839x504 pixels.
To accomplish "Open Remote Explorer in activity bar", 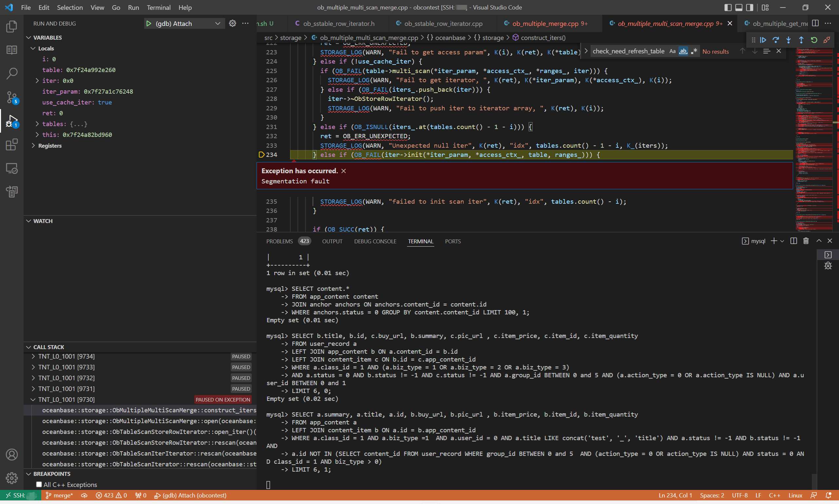I will (11, 168).
